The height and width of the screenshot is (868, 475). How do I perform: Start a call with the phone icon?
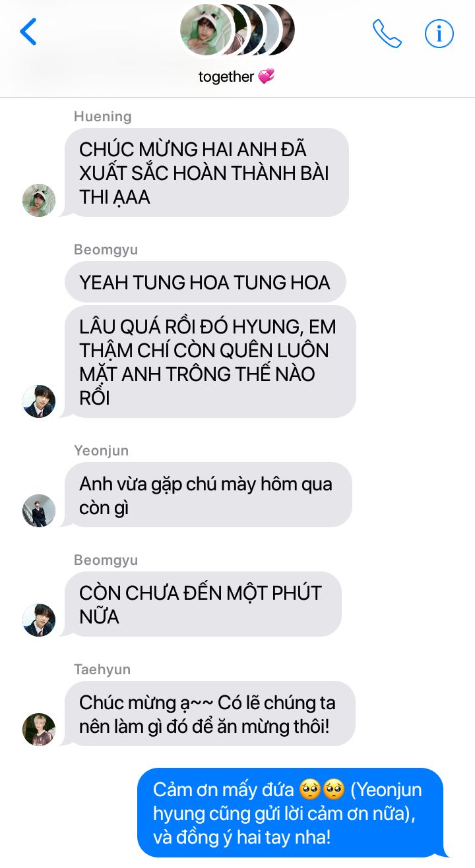[387, 33]
